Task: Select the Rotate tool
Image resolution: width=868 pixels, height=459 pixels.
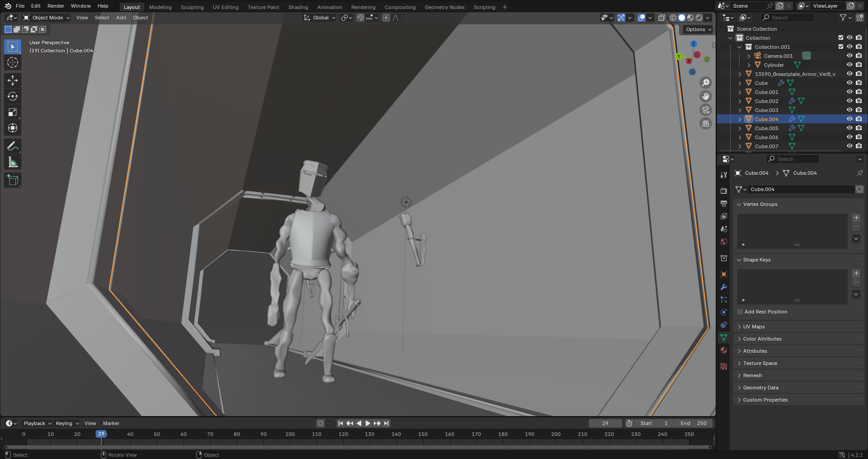Action: point(13,96)
